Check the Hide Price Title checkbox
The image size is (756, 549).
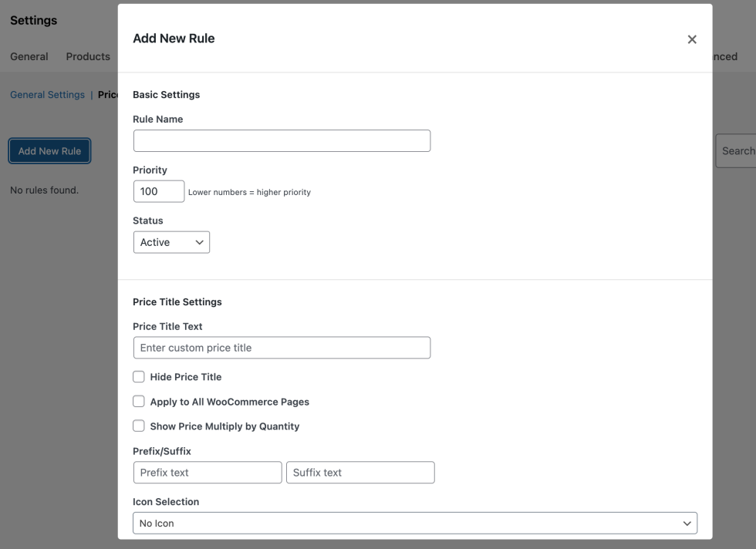point(139,377)
